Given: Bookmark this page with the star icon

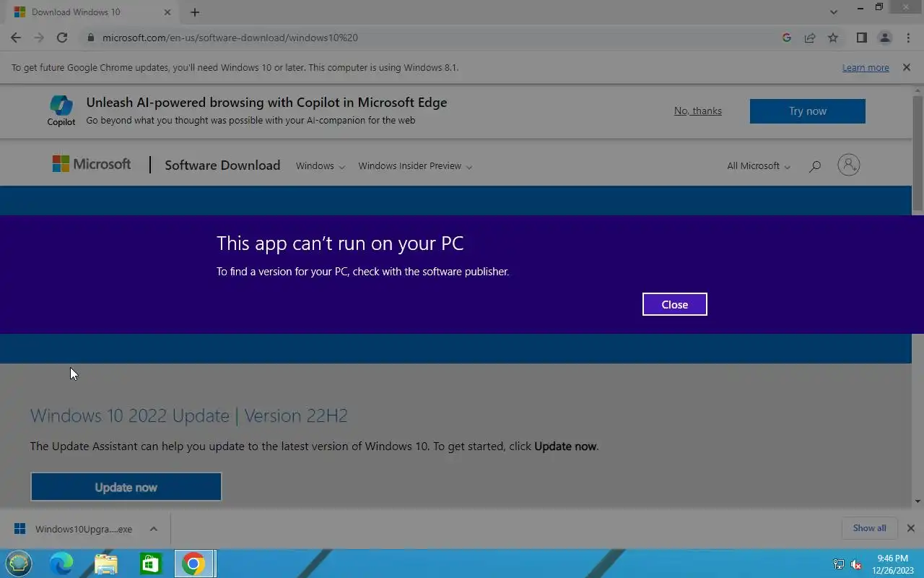Looking at the screenshot, I should click(x=833, y=38).
